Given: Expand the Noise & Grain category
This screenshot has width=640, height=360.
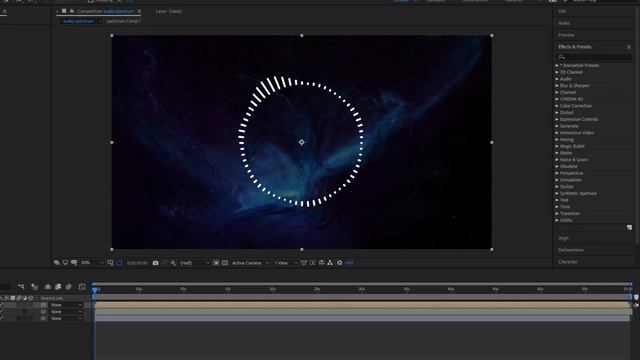Looking at the screenshot, I should (x=557, y=160).
